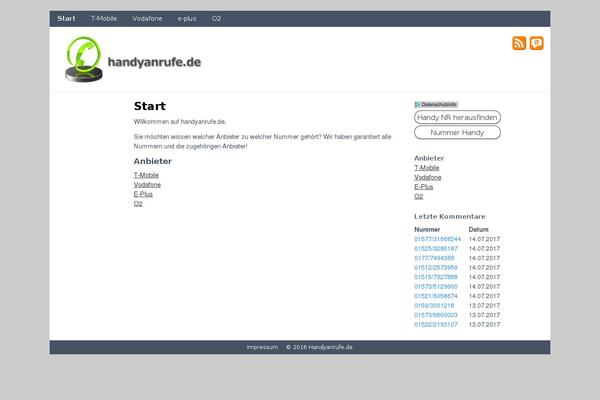
Task: Click the 'Willkommen auf handyanrufe.de' paragraph
Action: pyautogui.click(x=179, y=122)
